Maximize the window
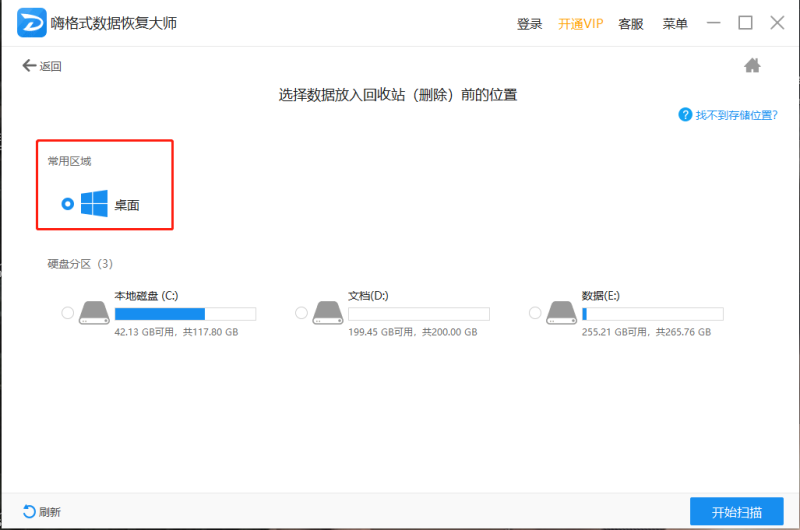The height and width of the screenshot is (530, 800). tap(745, 23)
